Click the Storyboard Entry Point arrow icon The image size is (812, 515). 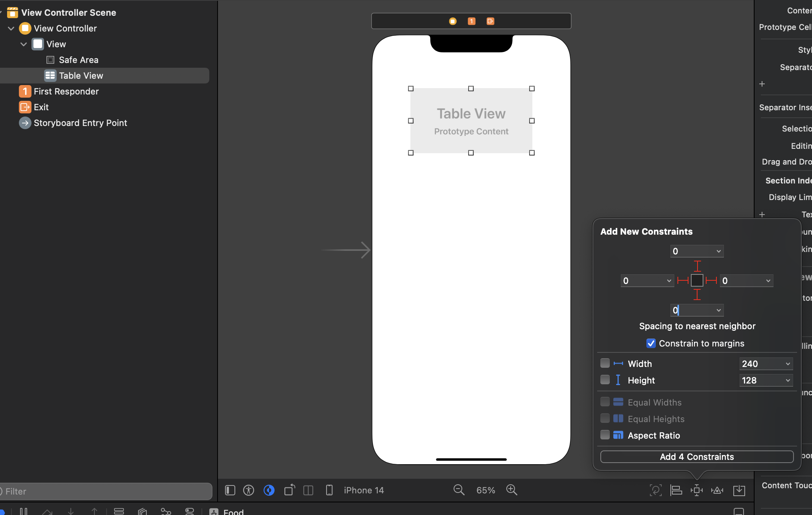tap(25, 123)
